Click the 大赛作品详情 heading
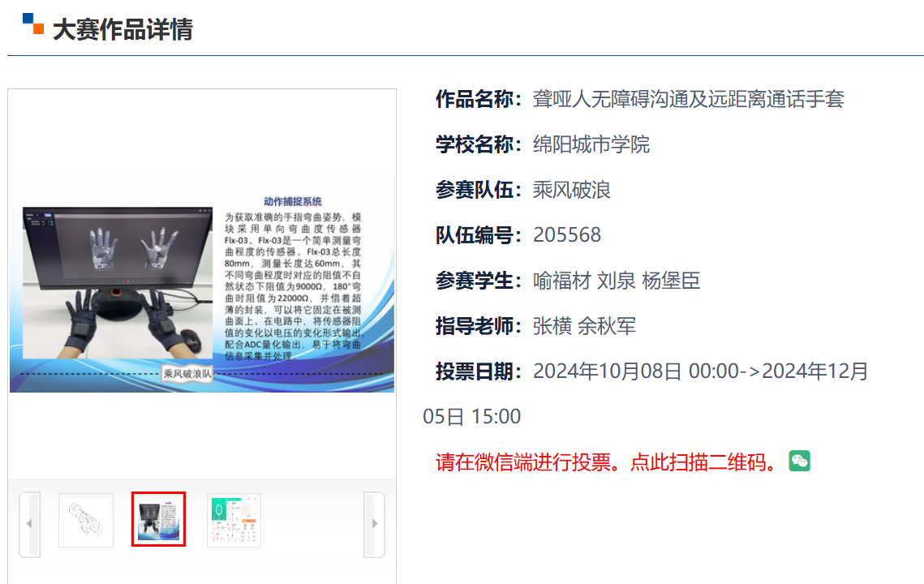924x584 pixels. [122, 30]
